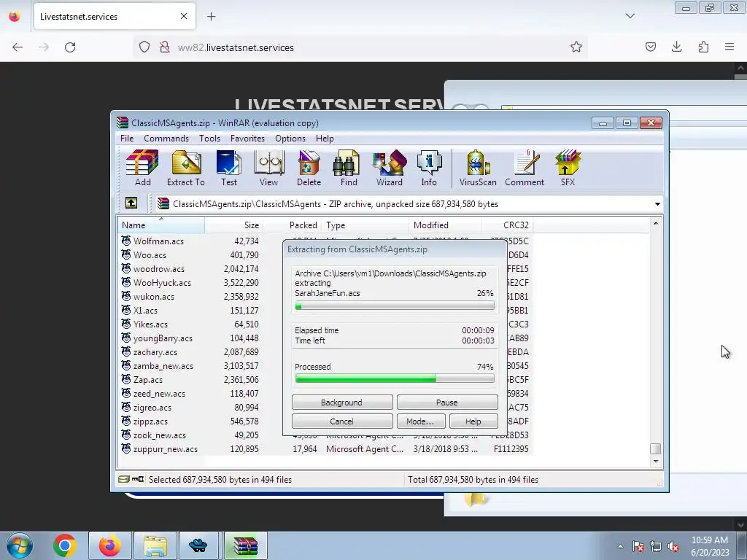Screen dimensions: 747x560
Task: Click the taskbar clock showing 10:59 AM
Action: (710, 546)
